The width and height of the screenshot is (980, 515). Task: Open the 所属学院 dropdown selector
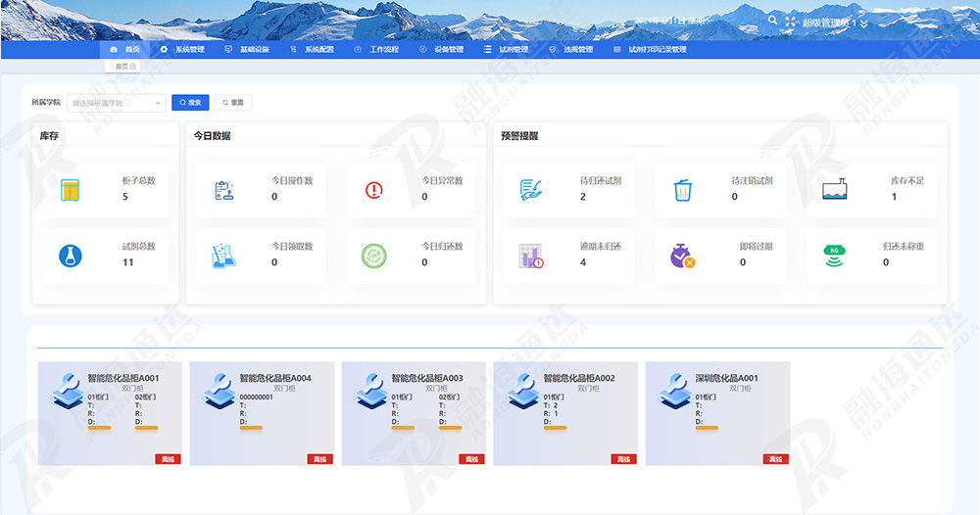pyautogui.click(x=117, y=103)
